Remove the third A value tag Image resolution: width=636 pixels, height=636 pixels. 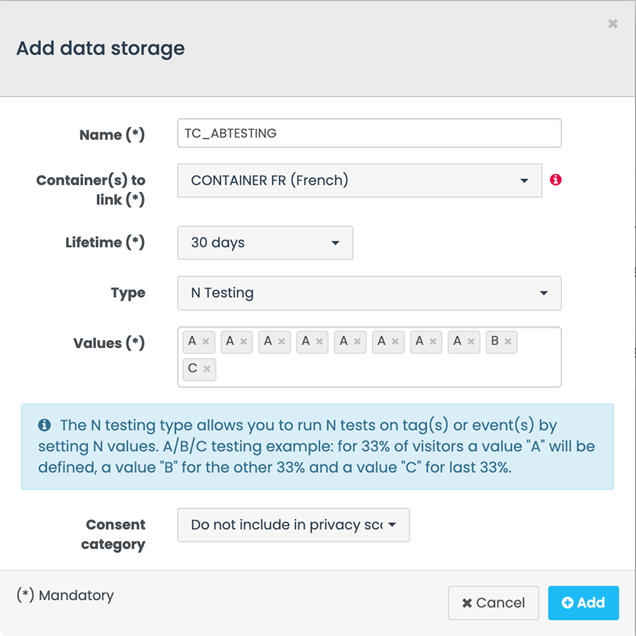[282, 342]
